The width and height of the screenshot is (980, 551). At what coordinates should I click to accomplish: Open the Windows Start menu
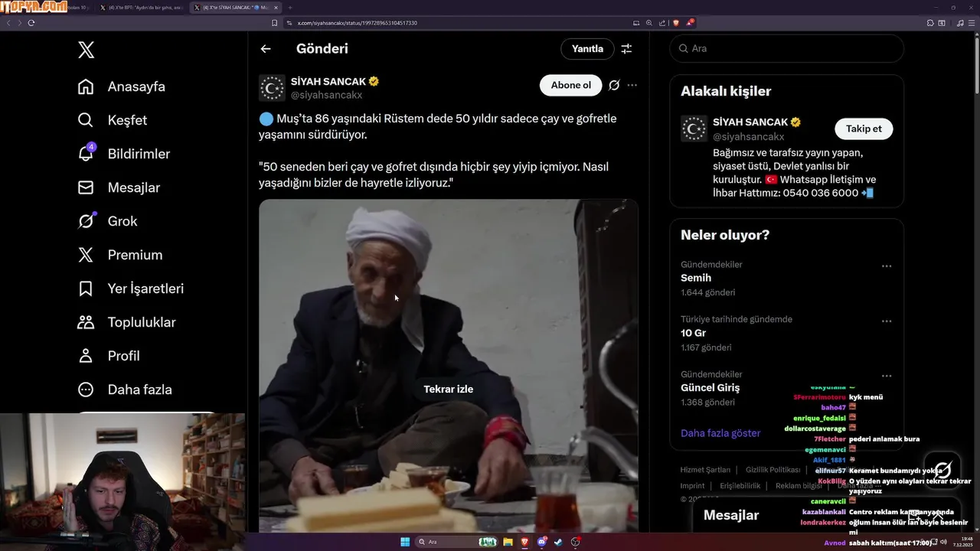tap(405, 542)
